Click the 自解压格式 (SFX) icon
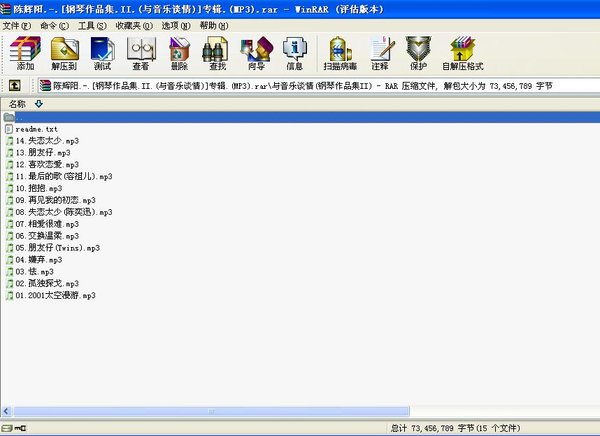The image size is (600, 436). click(463, 53)
